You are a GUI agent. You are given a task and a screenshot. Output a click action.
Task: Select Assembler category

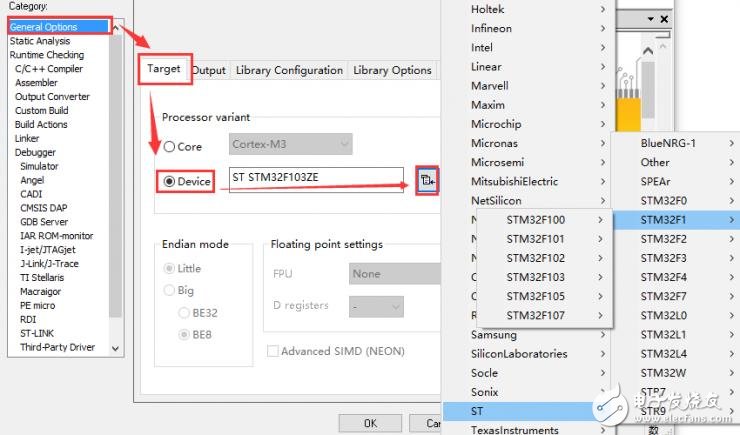[36, 83]
